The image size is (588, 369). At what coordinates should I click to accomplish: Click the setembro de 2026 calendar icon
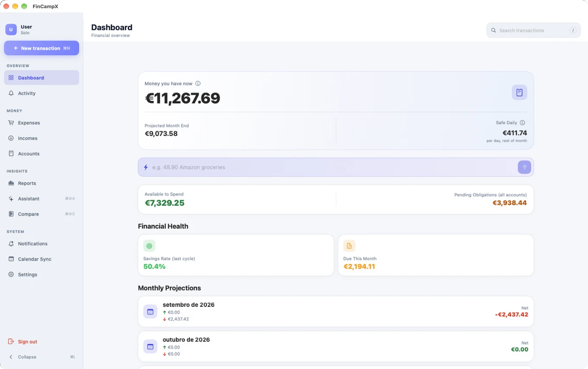150,311
